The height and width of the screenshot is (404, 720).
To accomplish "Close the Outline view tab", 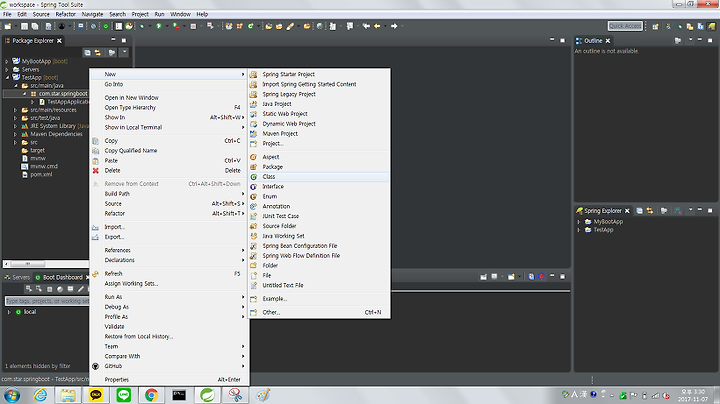I will click(x=608, y=41).
